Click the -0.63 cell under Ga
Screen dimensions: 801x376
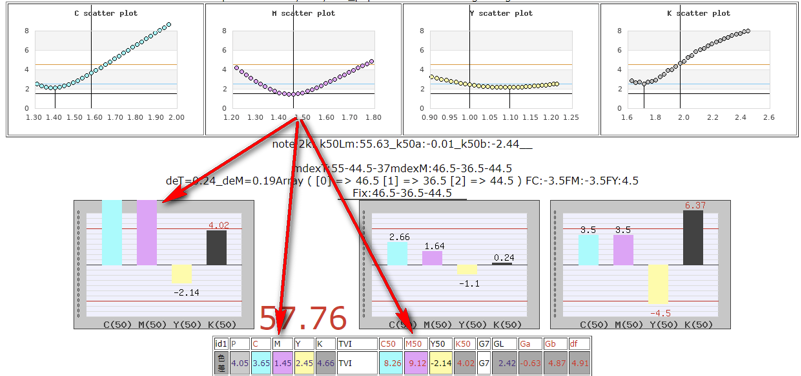(530, 364)
